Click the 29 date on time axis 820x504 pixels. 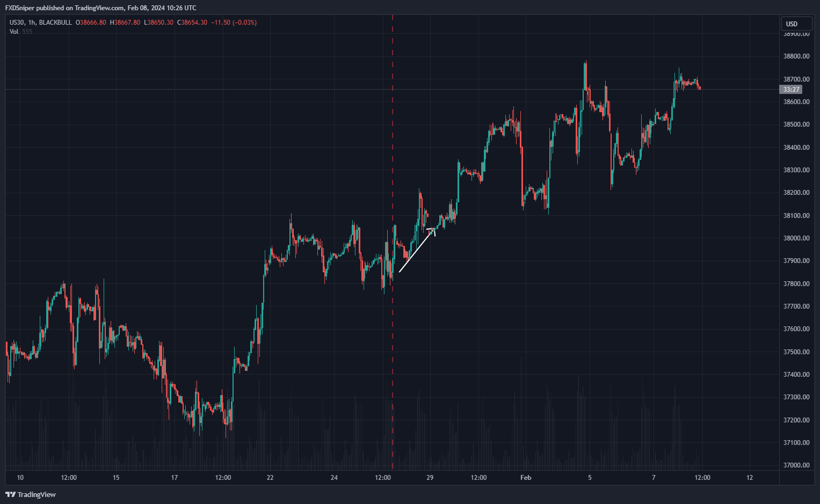(x=430, y=478)
